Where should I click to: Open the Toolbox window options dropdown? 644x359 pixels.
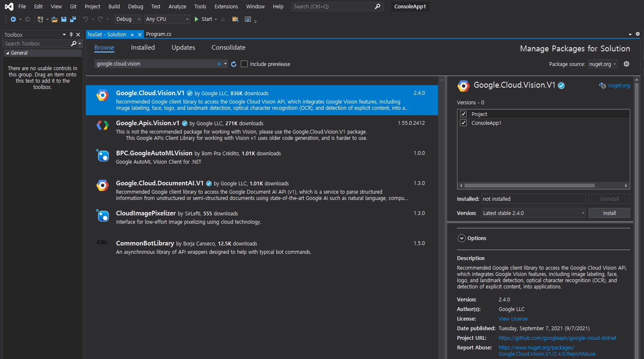(x=64, y=35)
